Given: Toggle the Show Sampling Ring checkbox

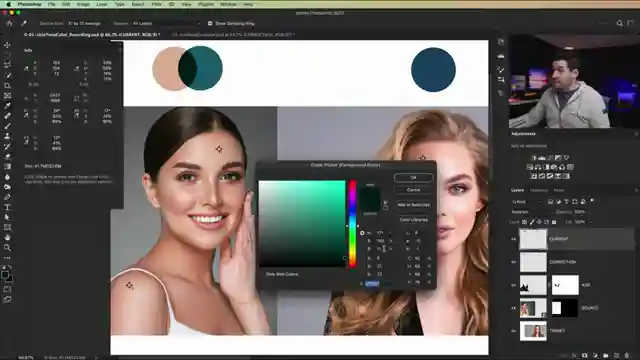Looking at the screenshot, I should coord(210,24).
